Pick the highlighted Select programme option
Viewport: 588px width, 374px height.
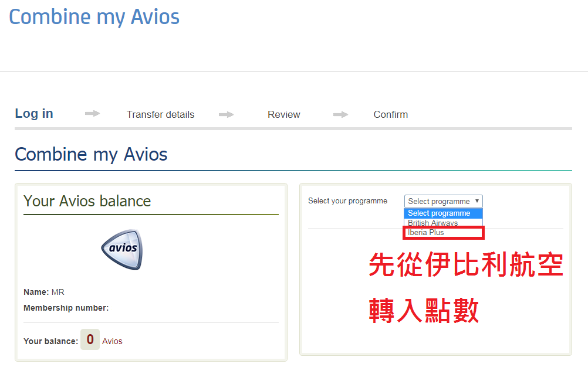click(x=443, y=213)
